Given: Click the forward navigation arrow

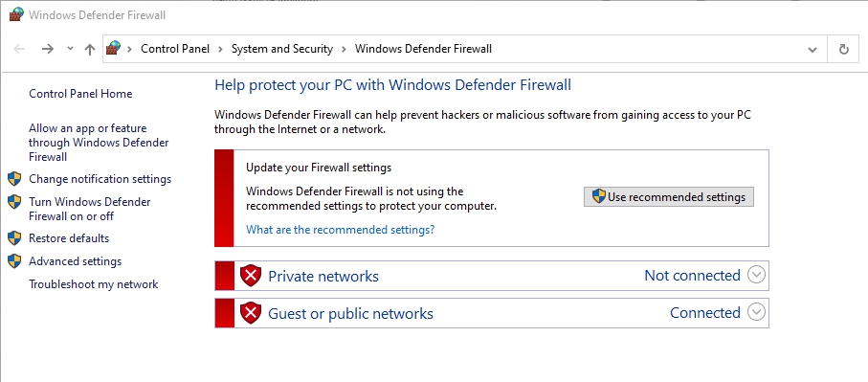Looking at the screenshot, I should (x=48, y=49).
